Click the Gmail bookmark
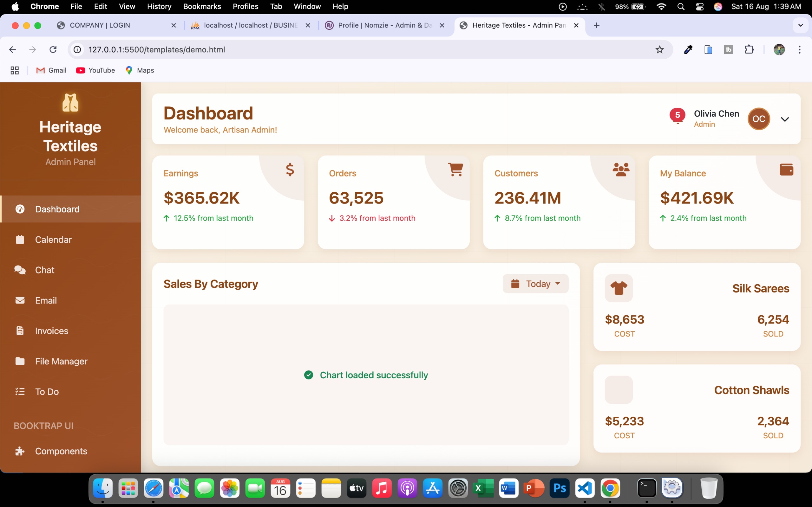 click(51, 70)
